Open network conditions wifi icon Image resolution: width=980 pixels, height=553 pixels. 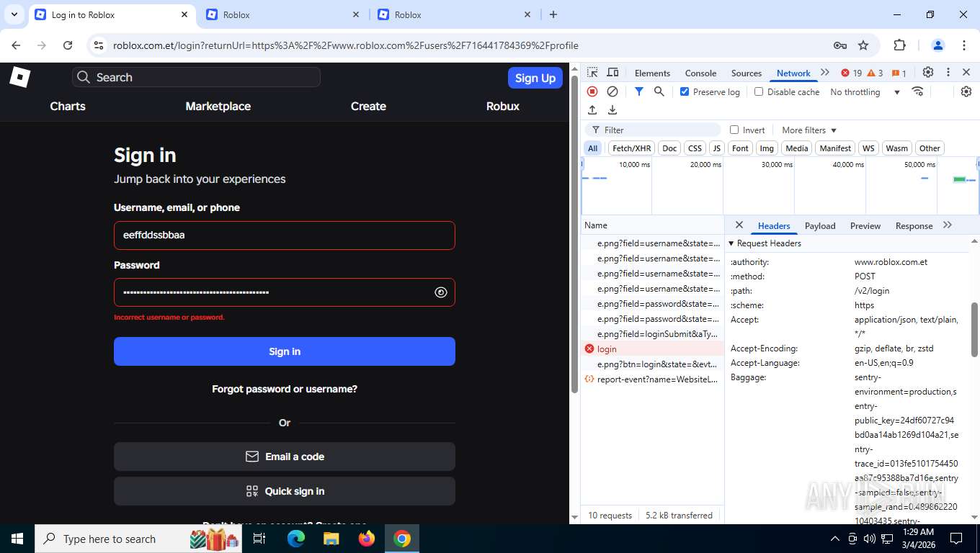[917, 91]
